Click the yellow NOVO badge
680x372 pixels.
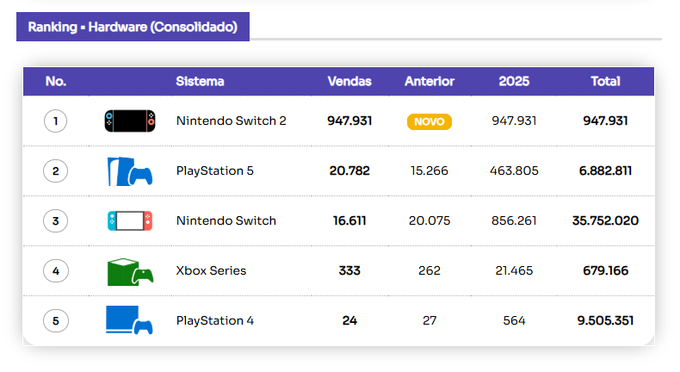pos(429,121)
